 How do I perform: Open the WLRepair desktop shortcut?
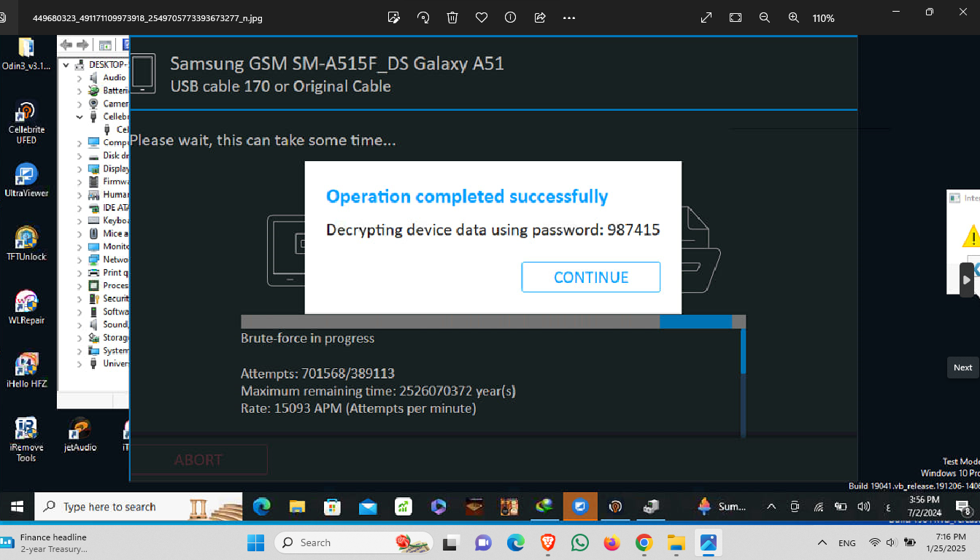[x=26, y=307]
